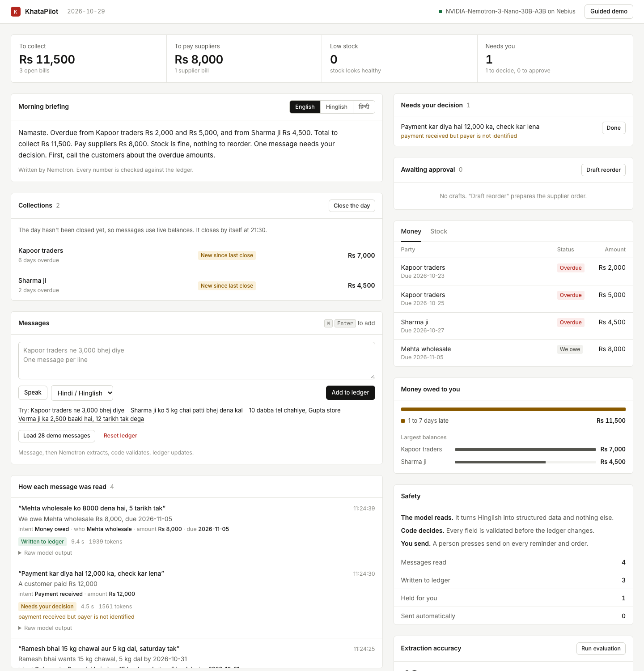Click Mehta wholesale We owe row

(x=513, y=353)
